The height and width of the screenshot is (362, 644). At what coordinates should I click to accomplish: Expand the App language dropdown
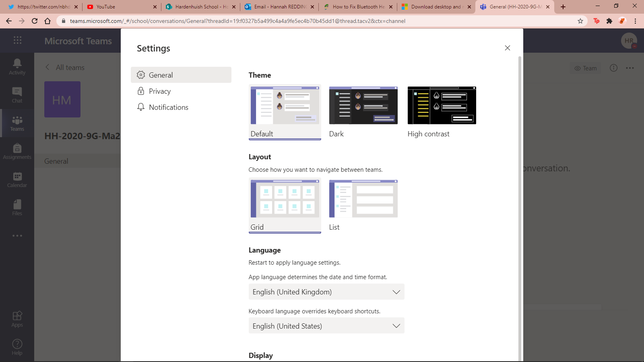[x=326, y=292]
